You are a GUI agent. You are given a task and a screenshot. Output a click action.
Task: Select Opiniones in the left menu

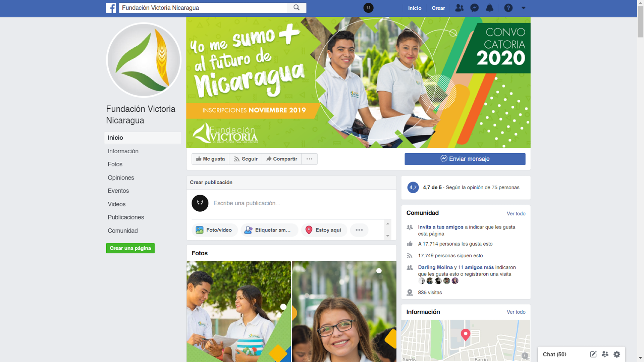click(121, 178)
